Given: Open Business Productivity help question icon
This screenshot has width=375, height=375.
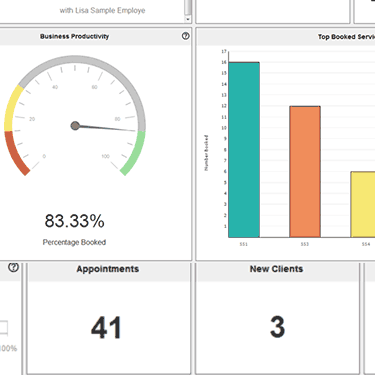Looking at the screenshot, I should coord(186,36).
